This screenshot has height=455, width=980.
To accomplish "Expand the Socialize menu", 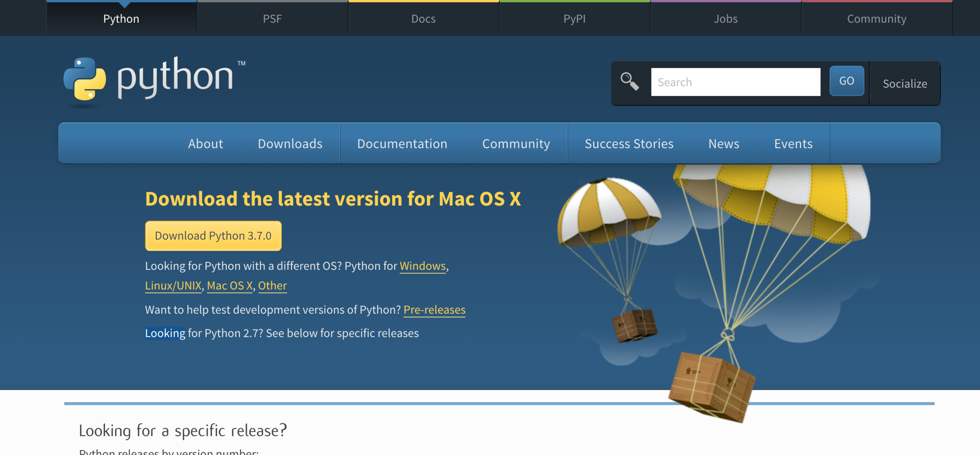I will click(905, 84).
